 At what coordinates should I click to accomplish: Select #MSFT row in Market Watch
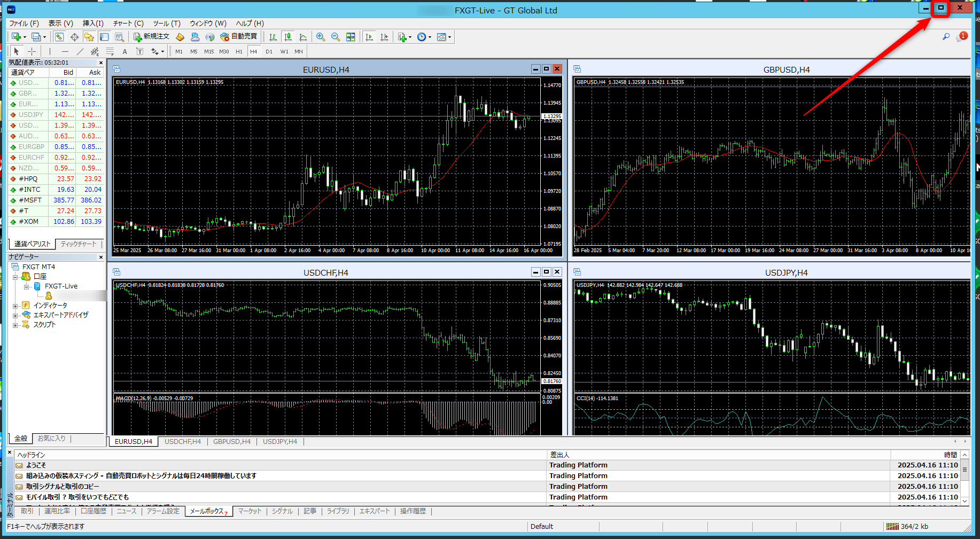[56, 200]
